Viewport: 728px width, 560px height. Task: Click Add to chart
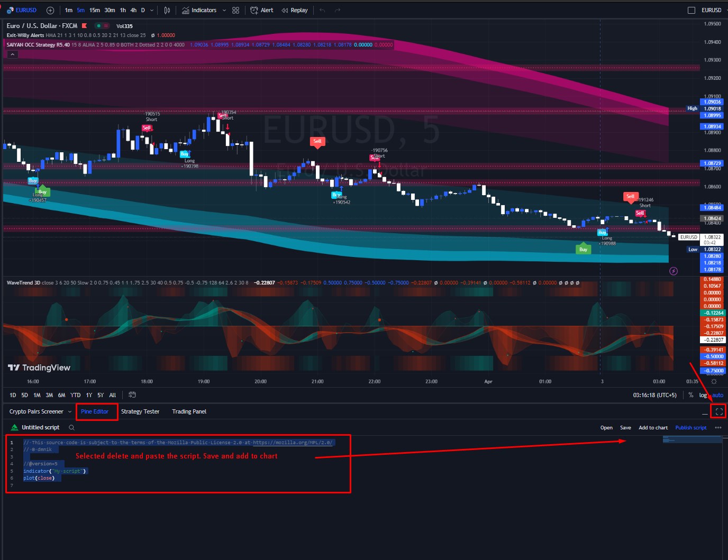coord(653,428)
